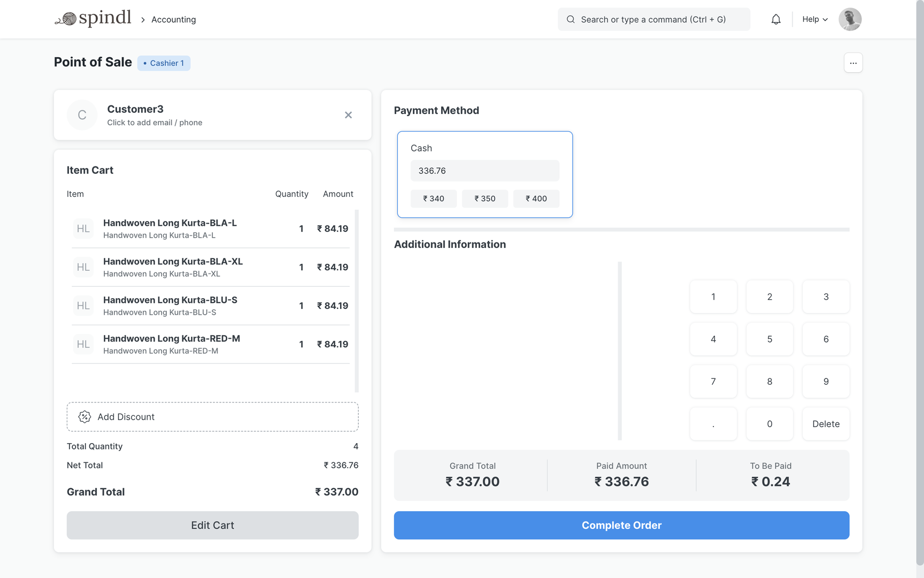Viewport: 924px width, 578px height.
Task: Click To Be Paid ₹ 0.24 value
Action: pyautogui.click(x=771, y=482)
